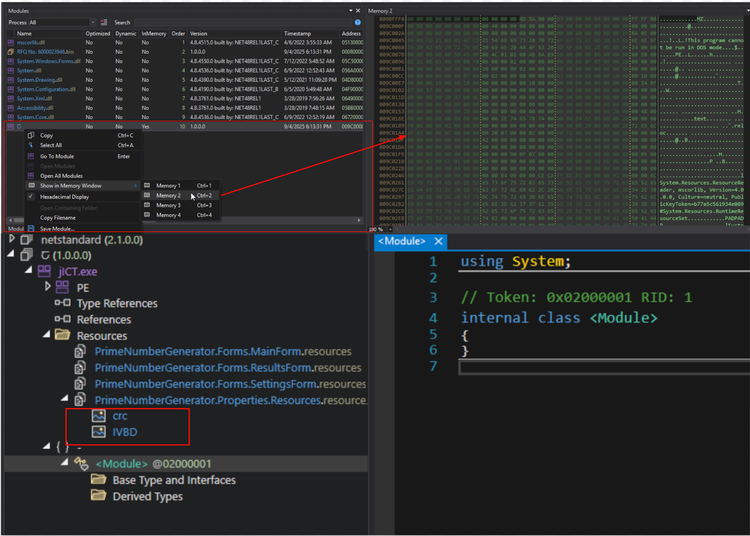
Task: Expand the netstandard assembly node
Action: (x=12, y=239)
